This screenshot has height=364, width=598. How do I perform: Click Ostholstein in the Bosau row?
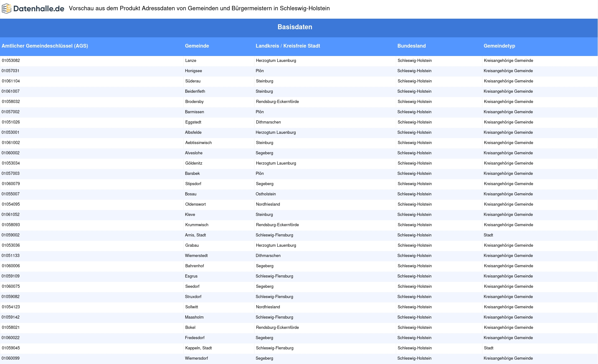[266, 194]
